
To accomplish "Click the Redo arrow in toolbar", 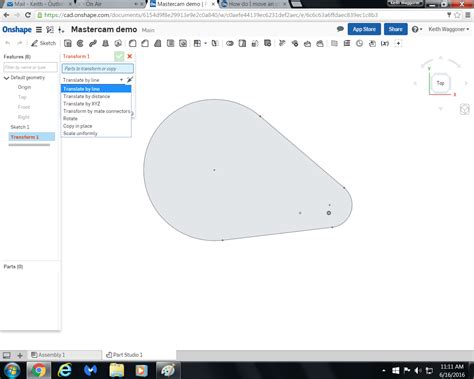I will pos(19,43).
